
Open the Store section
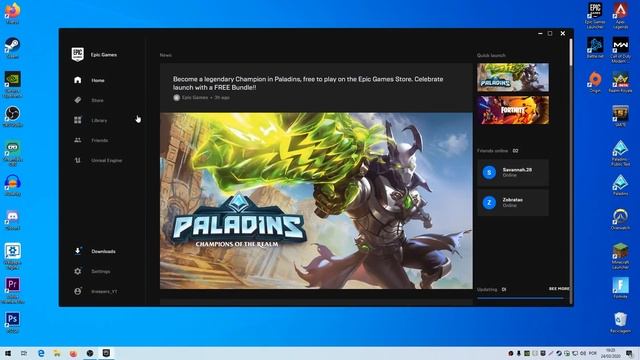[98, 100]
